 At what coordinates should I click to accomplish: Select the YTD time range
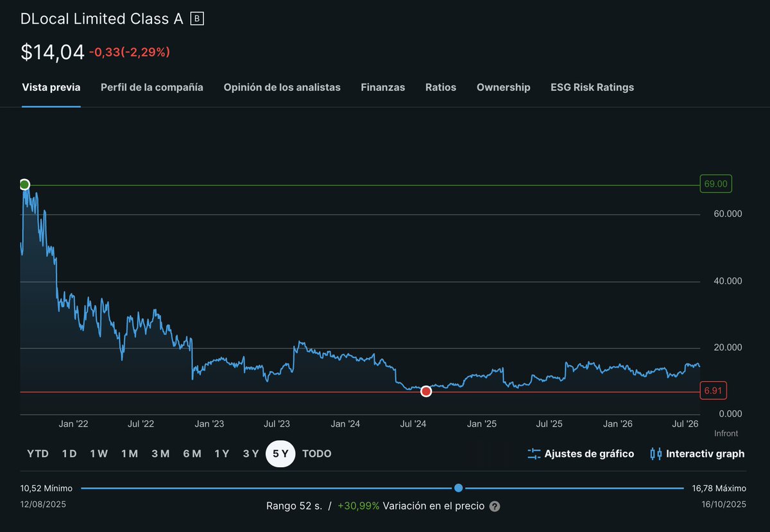point(38,454)
